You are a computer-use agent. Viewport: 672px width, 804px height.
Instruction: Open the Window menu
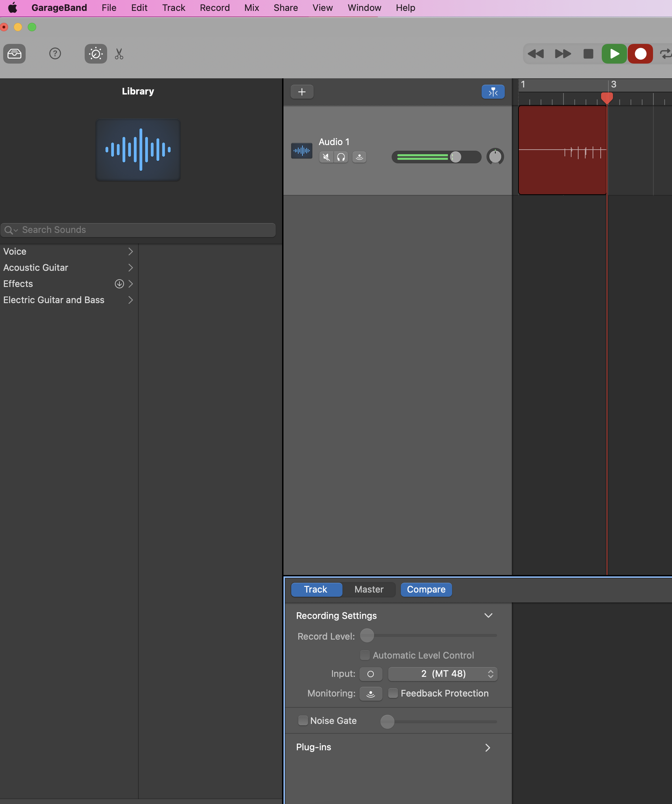click(x=364, y=8)
